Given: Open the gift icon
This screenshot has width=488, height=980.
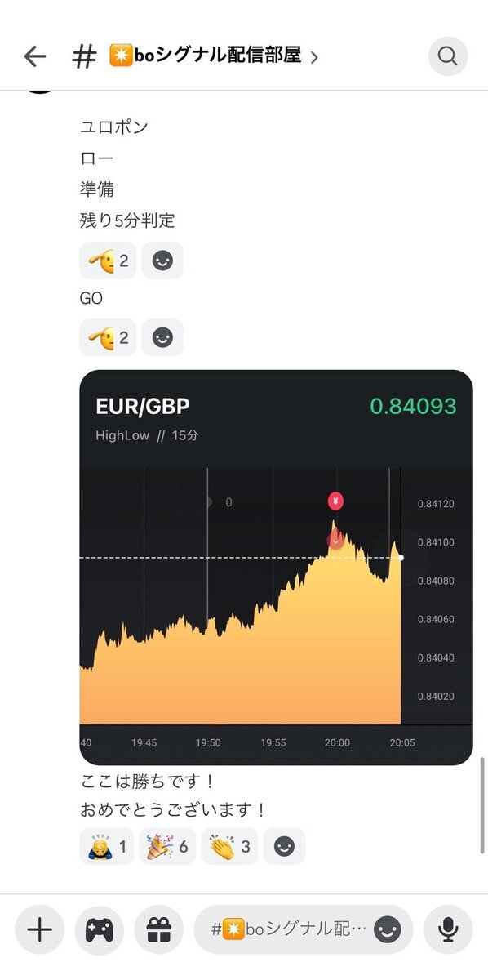Looking at the screenshot, I should pos(158,929).
